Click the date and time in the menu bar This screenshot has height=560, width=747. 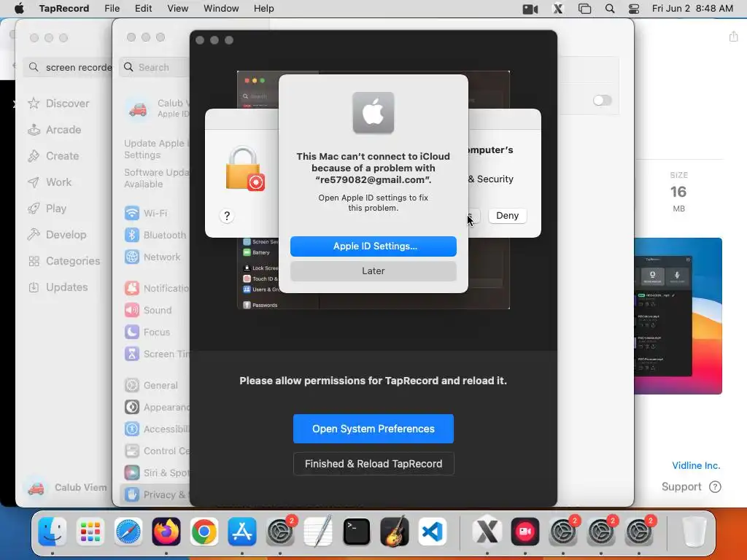point(692,9)
